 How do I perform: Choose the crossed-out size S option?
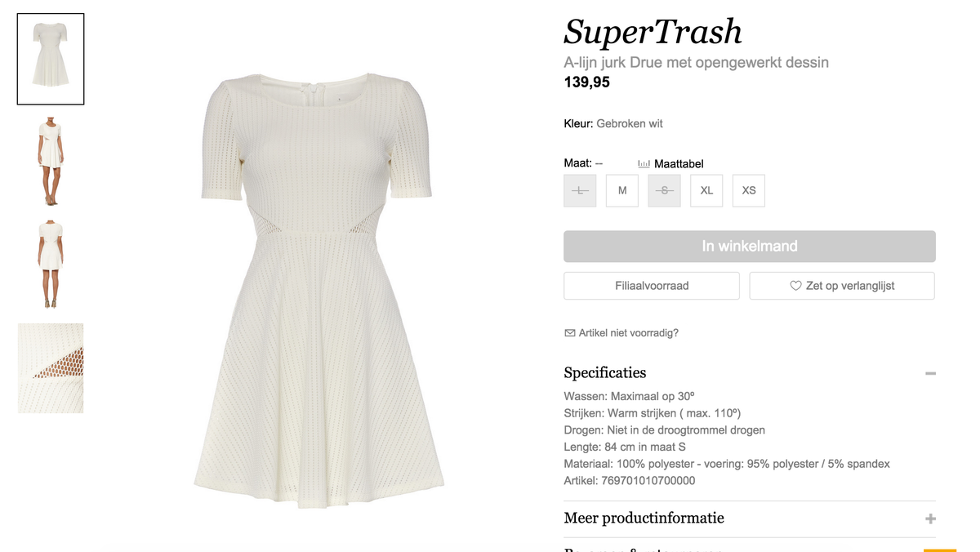click(664, 190)
